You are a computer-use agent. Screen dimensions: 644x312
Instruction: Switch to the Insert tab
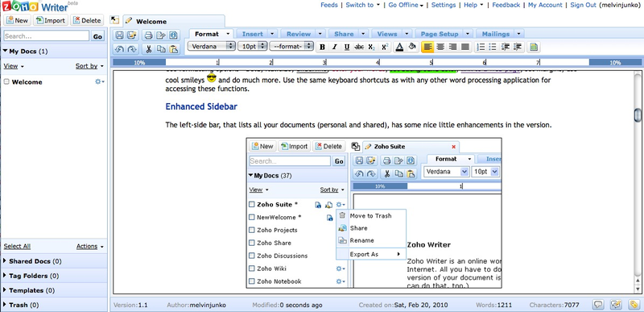point(253,34)
